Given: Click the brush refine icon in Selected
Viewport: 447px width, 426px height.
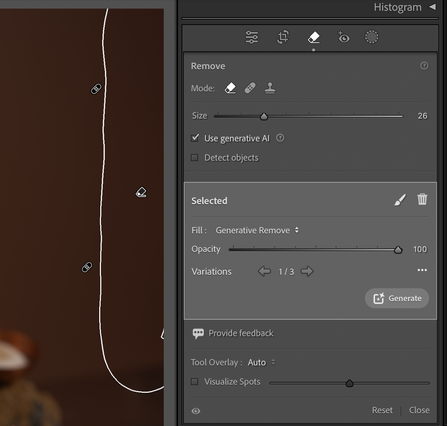Looking at the screenshot, I should (400, 200).
